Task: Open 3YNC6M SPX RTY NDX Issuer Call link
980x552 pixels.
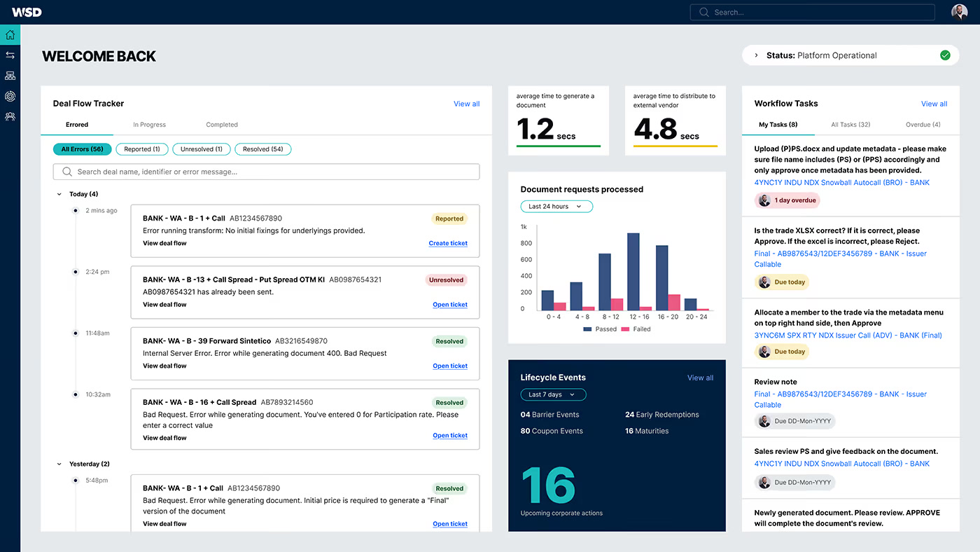Action: click(x=848, y=335)
